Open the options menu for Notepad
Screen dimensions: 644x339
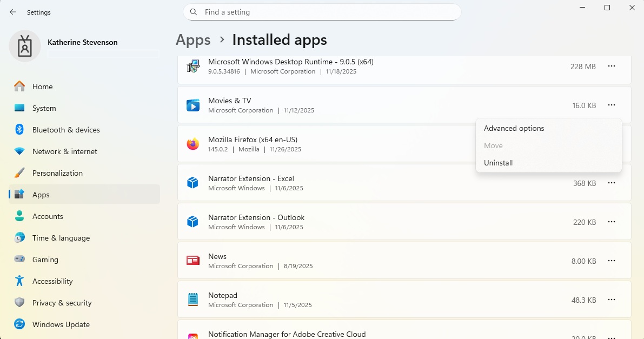pyautogui.click(x=612, y=300)
